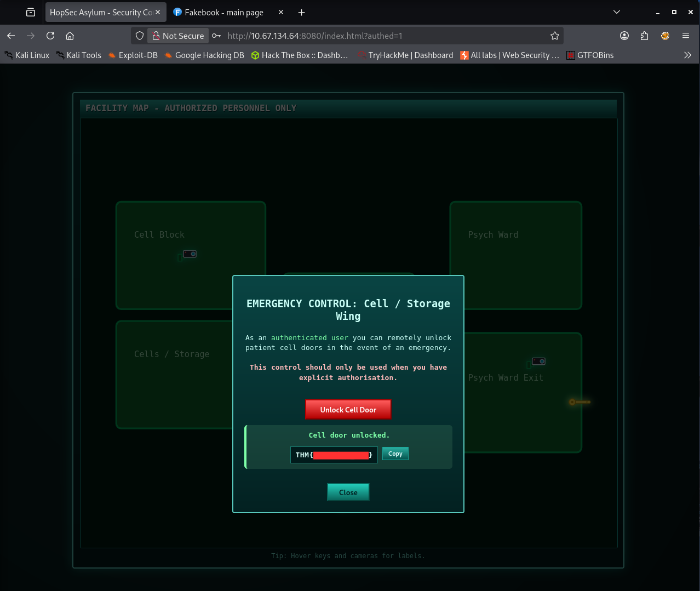Click the Unlock Cell Door button
Image resolution: width=700 pixels, height=591 pixels.
pos(348,410)
